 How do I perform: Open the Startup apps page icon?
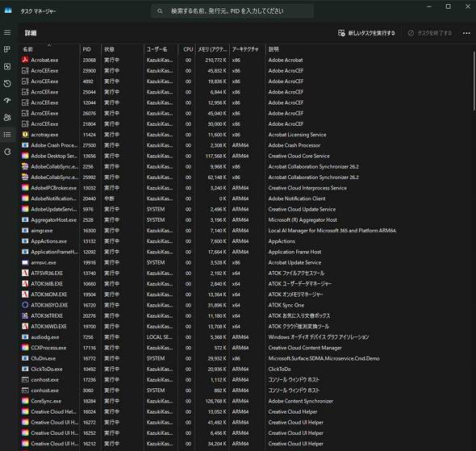7,101
